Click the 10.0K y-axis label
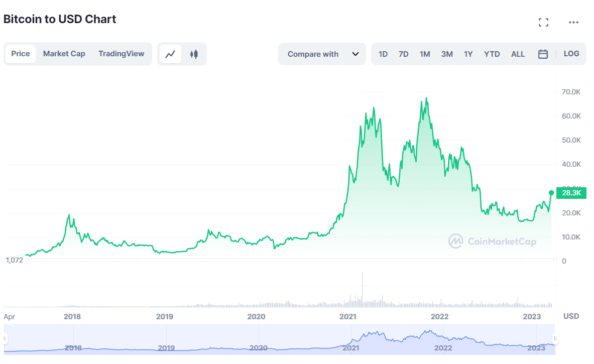Viewport: 594px width, 364px height. coord(571,237)
